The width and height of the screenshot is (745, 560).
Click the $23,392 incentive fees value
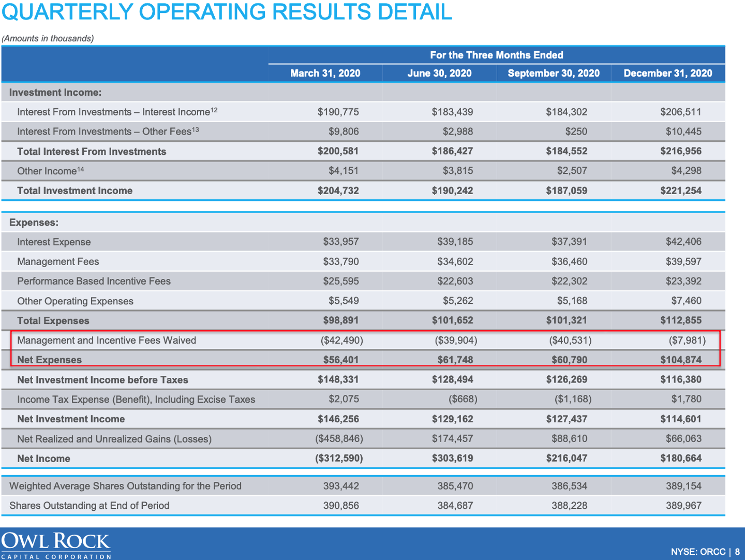pyautogui.click(x=683, y=281)
